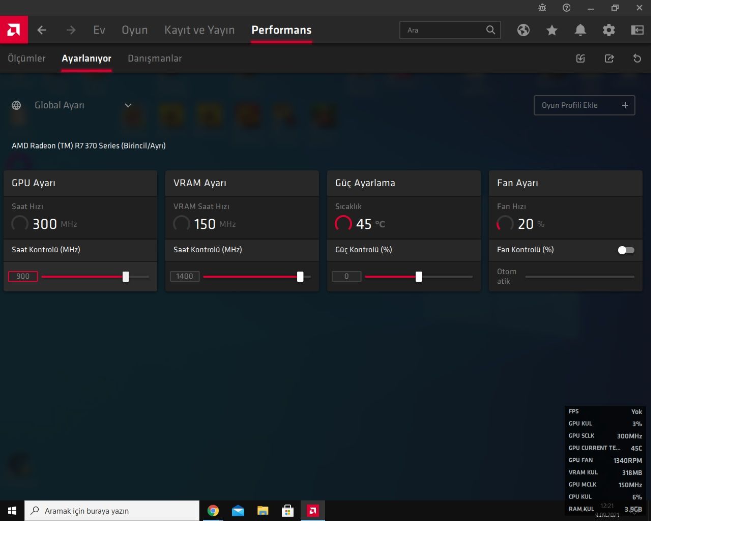Click the VRAM Ayarı card title
Screen dimensions: 756x534
[x=200, y=183]
